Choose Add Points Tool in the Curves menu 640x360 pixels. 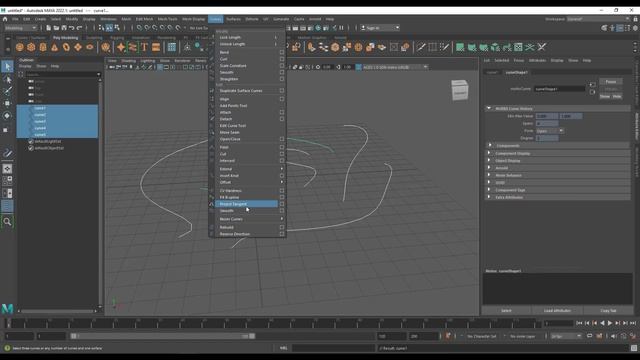[x=233, y=106]
